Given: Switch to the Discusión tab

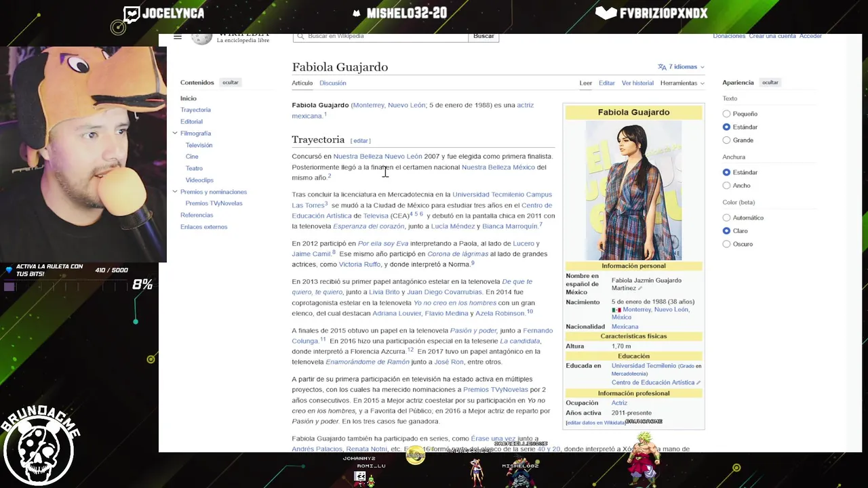Looking at the screenshot, I should coord(332,83).
